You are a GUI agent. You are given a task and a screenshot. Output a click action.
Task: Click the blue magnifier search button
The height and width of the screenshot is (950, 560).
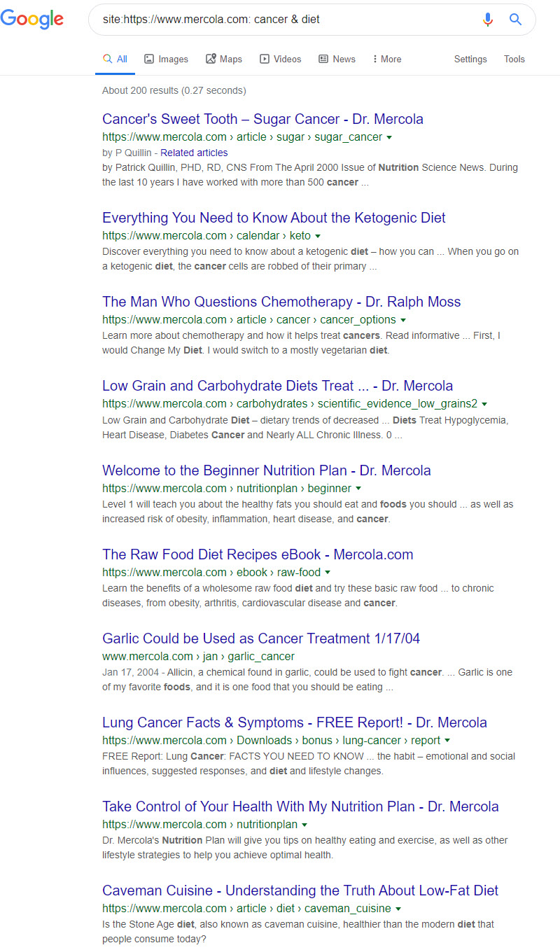pyautogui.click(x=516, y=20)
